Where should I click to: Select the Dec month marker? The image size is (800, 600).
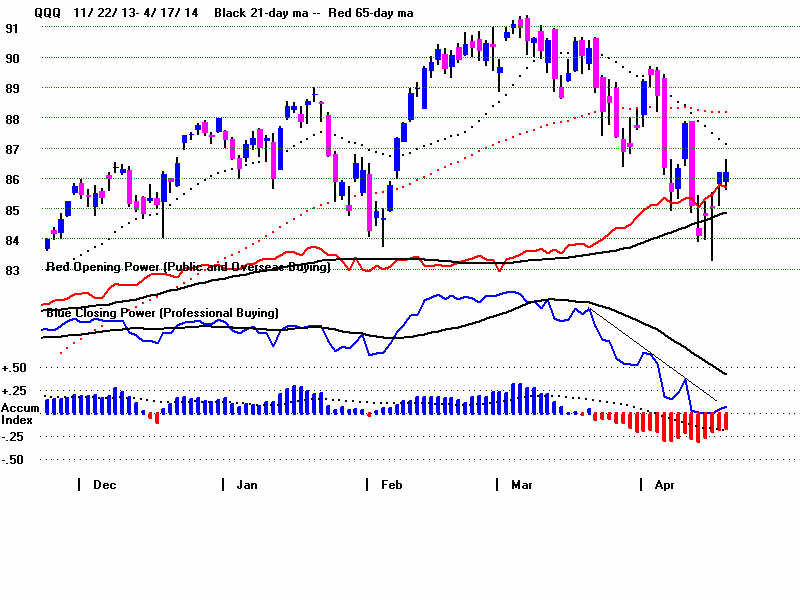105,485
